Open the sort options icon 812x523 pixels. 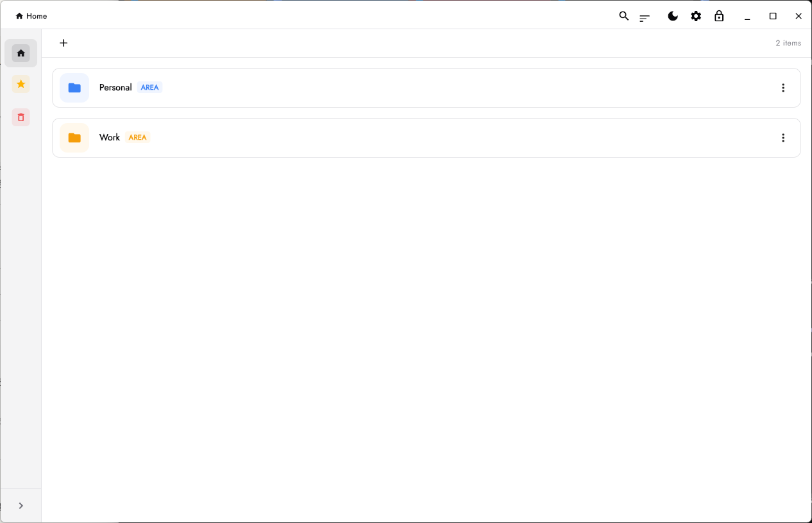pyautogui.click(x=645, y=17)
